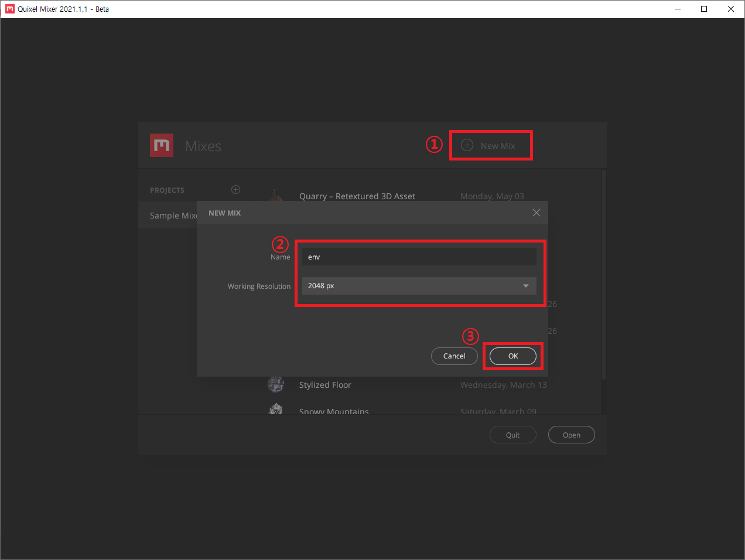Viewport: 745px width, 560px height.
Task: Click the PROJECTS header label
Action: pos(167,190)
